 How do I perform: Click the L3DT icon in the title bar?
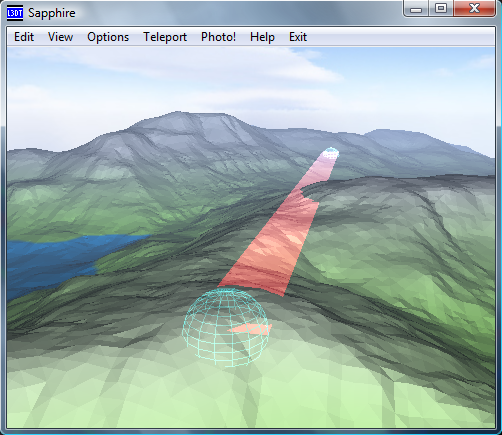(15, 13)
